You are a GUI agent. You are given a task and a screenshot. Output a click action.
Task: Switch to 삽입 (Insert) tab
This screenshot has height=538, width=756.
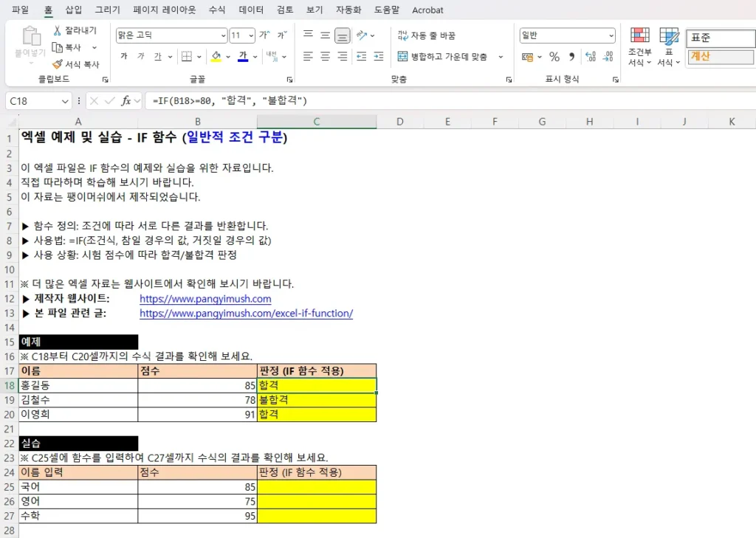tap(74, 10)
